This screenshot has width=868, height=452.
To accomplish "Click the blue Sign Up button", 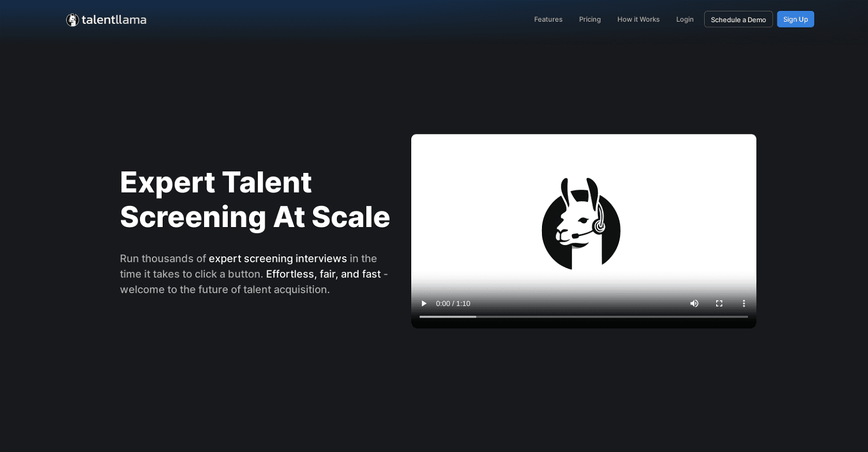I will click(x=795, y=20).
